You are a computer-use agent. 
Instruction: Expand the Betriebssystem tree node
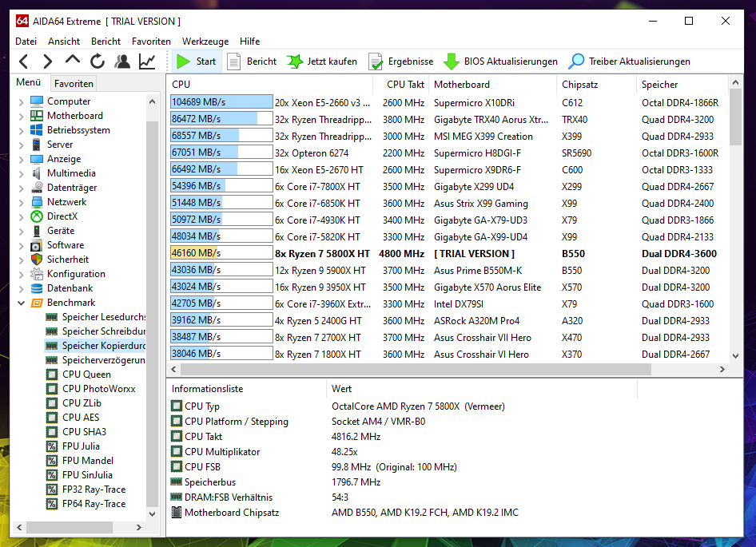pos(22,131)
